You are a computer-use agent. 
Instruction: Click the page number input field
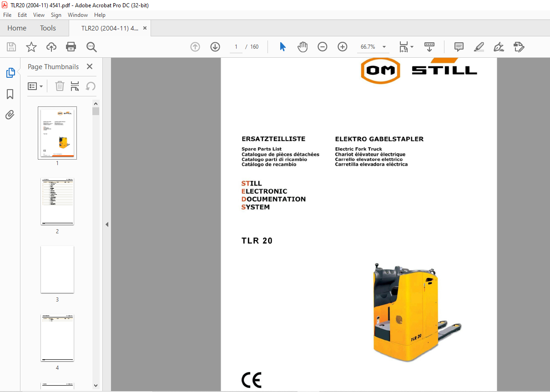(x=236, y=47)
